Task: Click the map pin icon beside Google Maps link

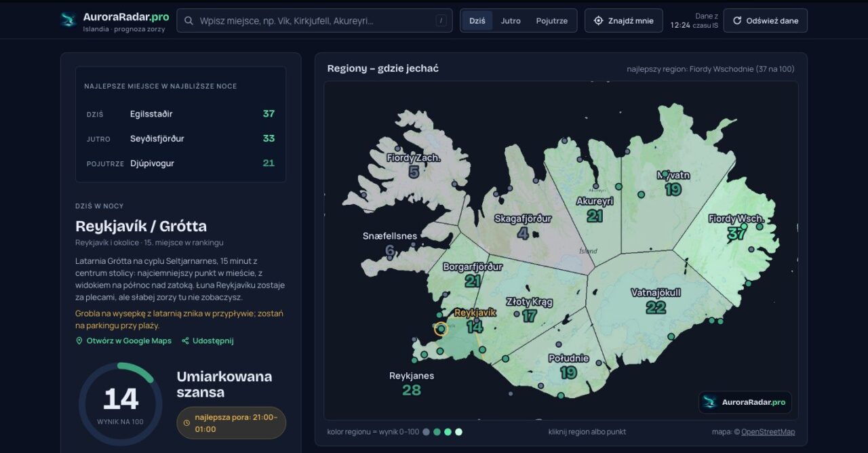Action: [79, 341]
